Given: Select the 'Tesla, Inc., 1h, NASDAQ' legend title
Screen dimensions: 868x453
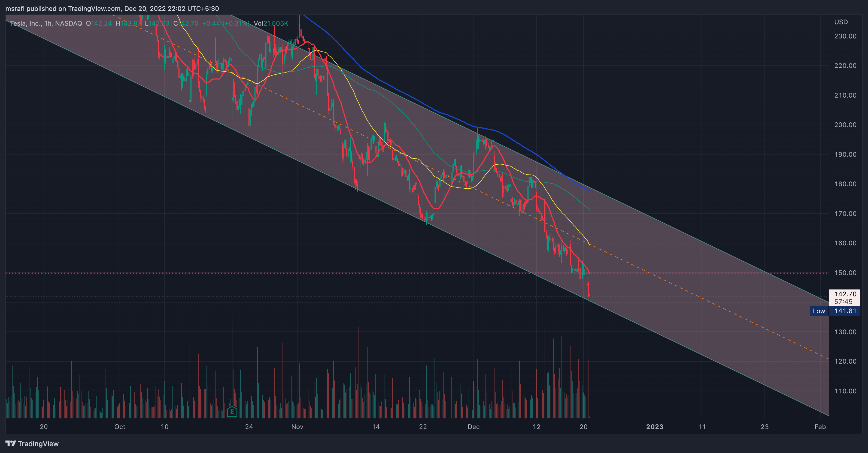Looking at the screenshot, I should coord(46,23).
